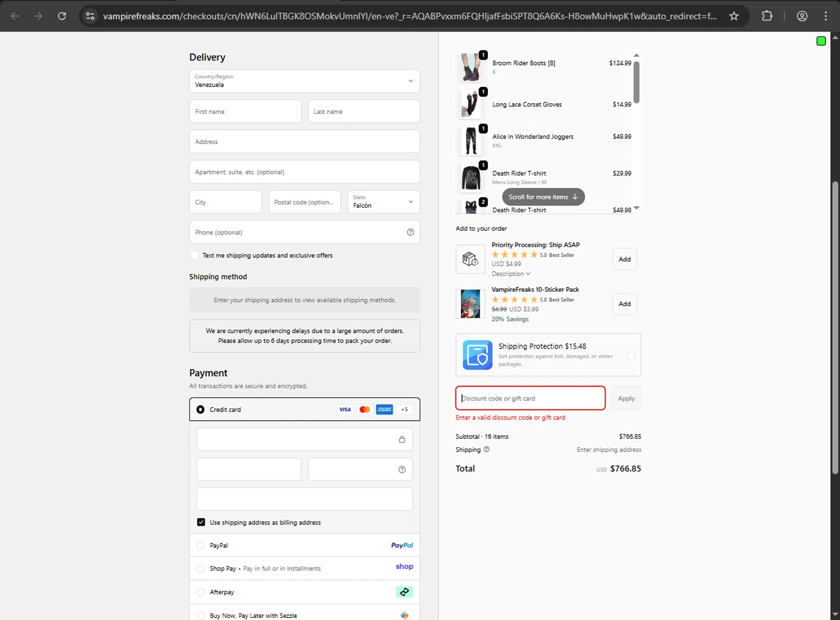Click the card expiration date field
The width and height of the screenshot is (840, 620).
point(249,469)
